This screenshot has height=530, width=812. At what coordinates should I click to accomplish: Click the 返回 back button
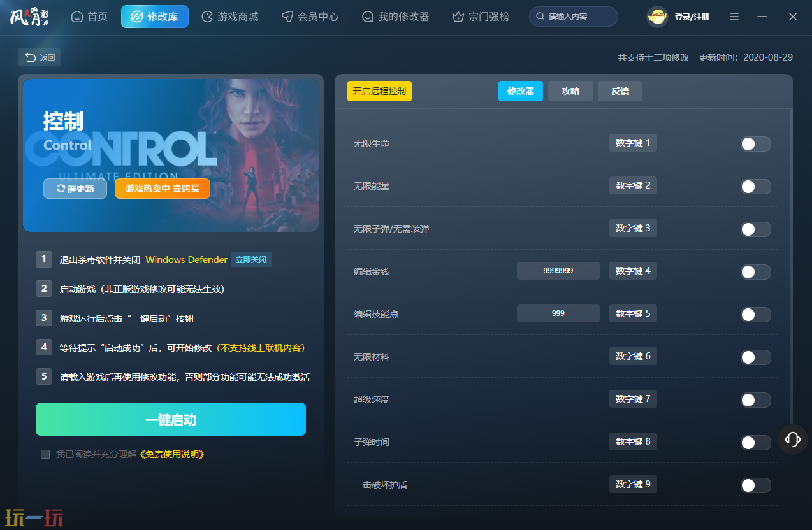pos(40,57)
